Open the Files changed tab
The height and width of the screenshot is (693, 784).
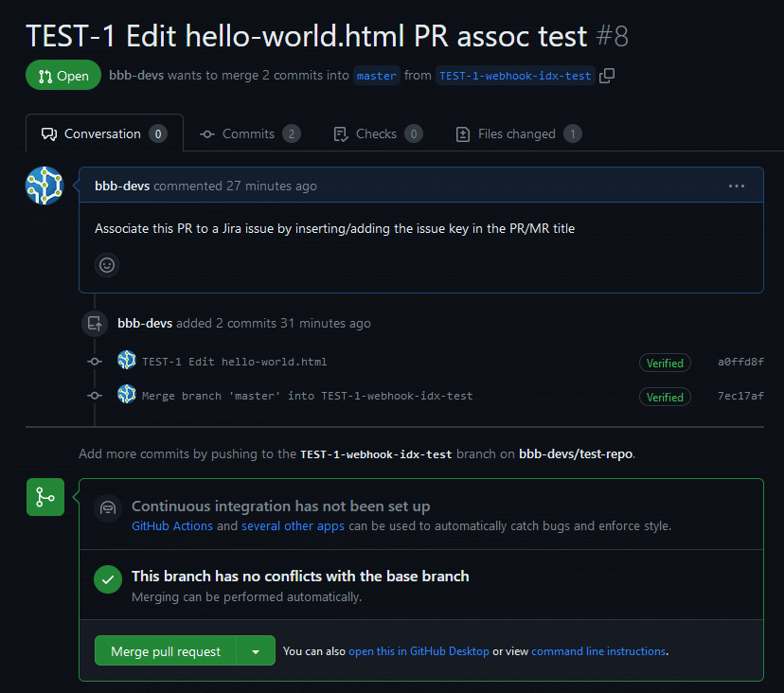pyautogui.click(x=517, y=134)
